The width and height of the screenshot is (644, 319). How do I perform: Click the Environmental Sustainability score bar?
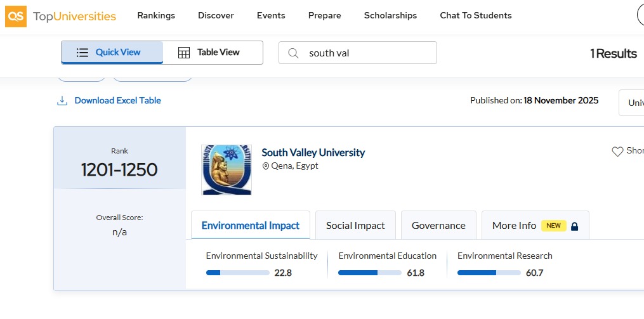click(238, 273)
